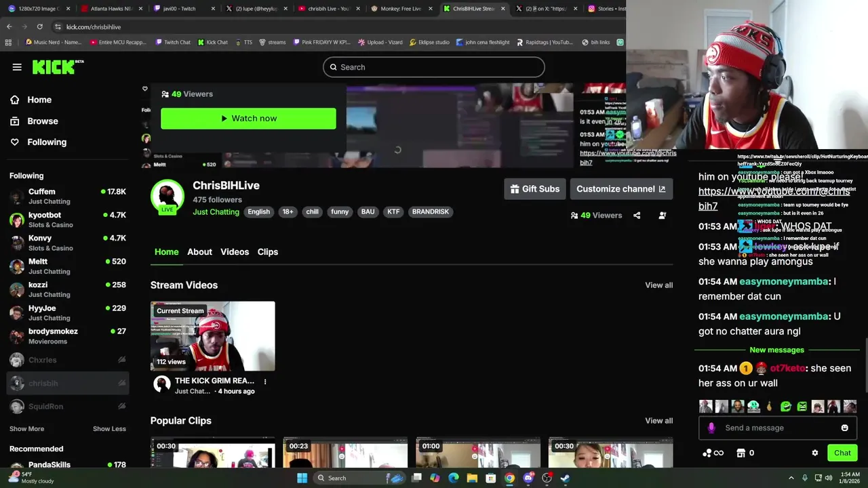Open the chat emoji picker

[844, 428]
